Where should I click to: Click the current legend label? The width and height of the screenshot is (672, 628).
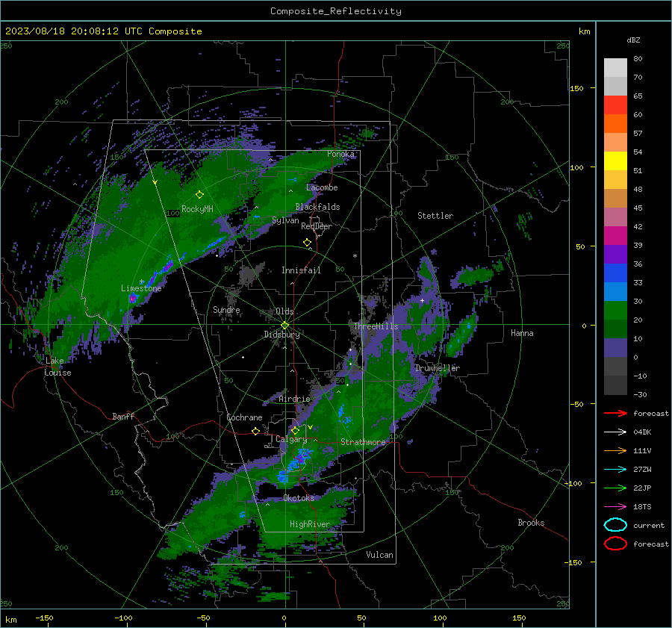click(x=649, y=525)
